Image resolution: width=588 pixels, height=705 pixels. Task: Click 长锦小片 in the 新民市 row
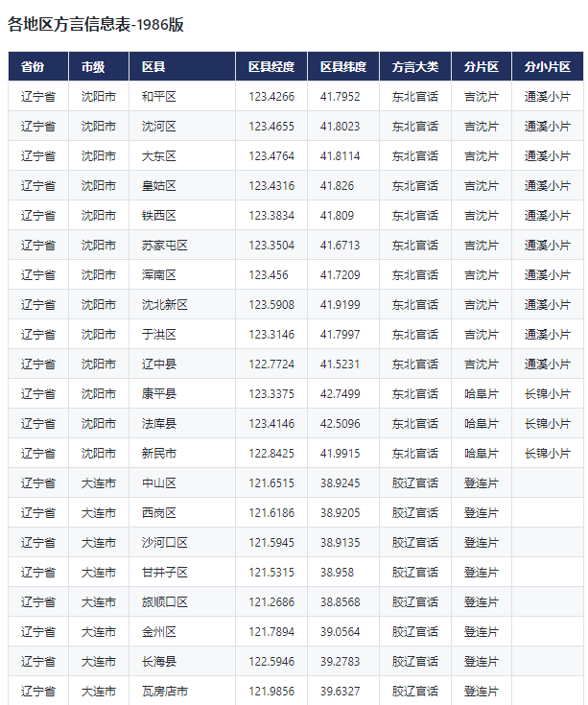pyautogui.click(x=548, y=453)
